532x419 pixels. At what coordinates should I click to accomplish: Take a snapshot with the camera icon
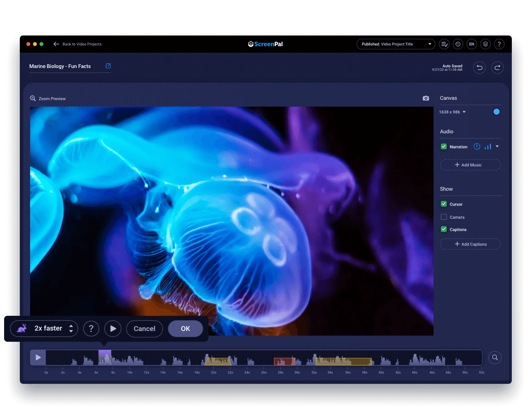point(426,98)
